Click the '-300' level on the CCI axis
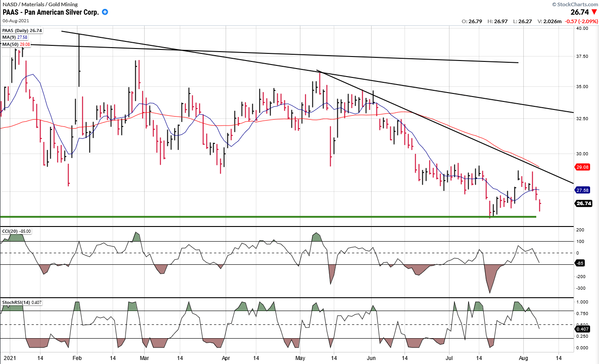Viewport: 599px width, 364px height. [581, 288]
